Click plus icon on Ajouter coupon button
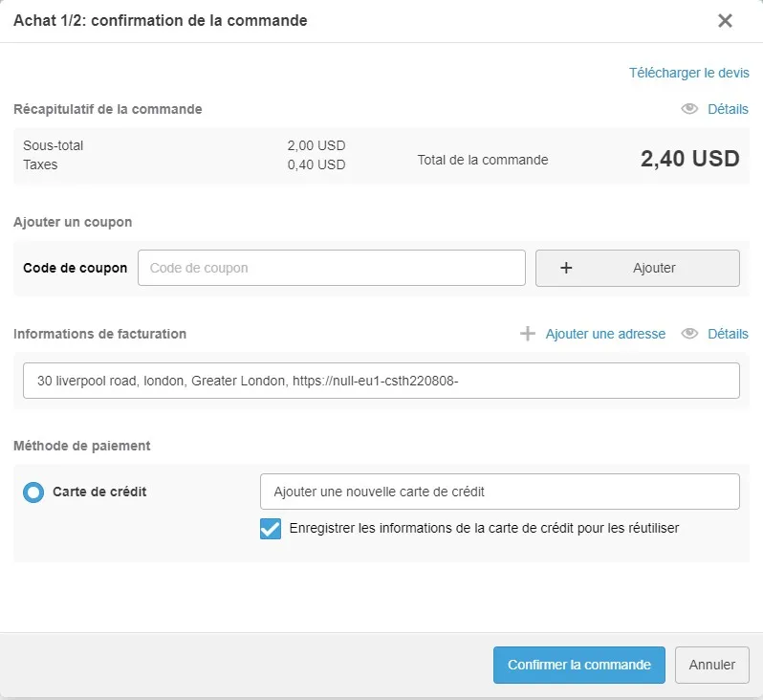This screenshot has height=700, width=763. pyautogui.click(x=566, y=268)
